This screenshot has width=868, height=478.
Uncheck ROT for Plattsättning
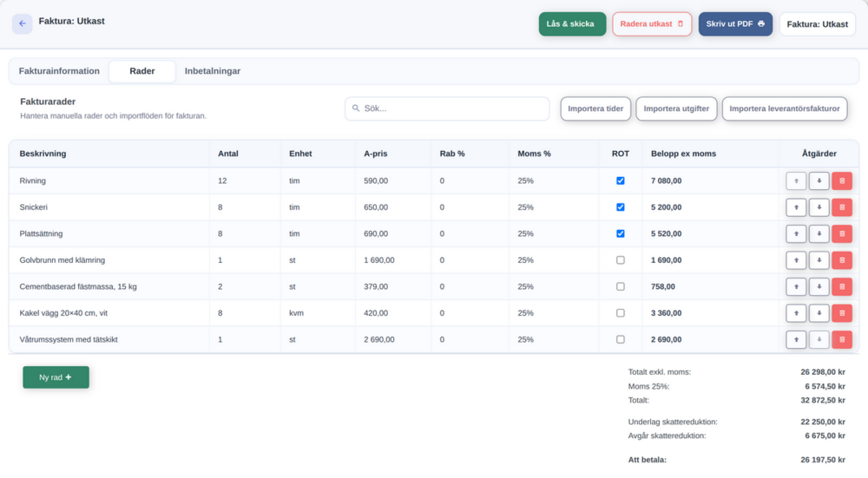(x=621, y=234)
